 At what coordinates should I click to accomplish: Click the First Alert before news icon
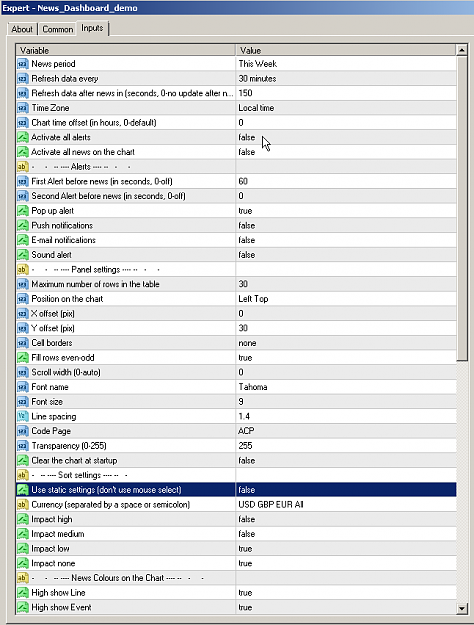click(x=23, y=181)
